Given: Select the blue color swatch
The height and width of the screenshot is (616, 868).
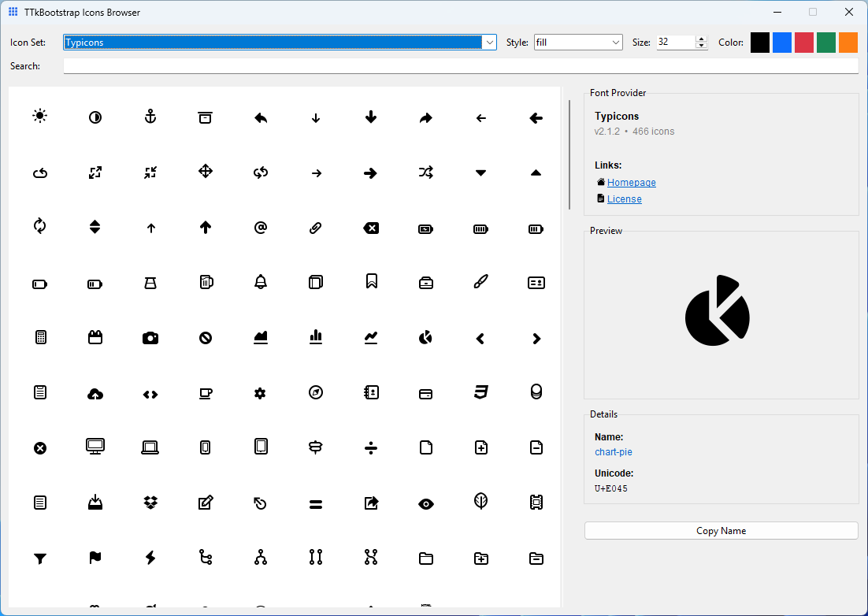Looking at the screenshot, I should tap(781, 42).
